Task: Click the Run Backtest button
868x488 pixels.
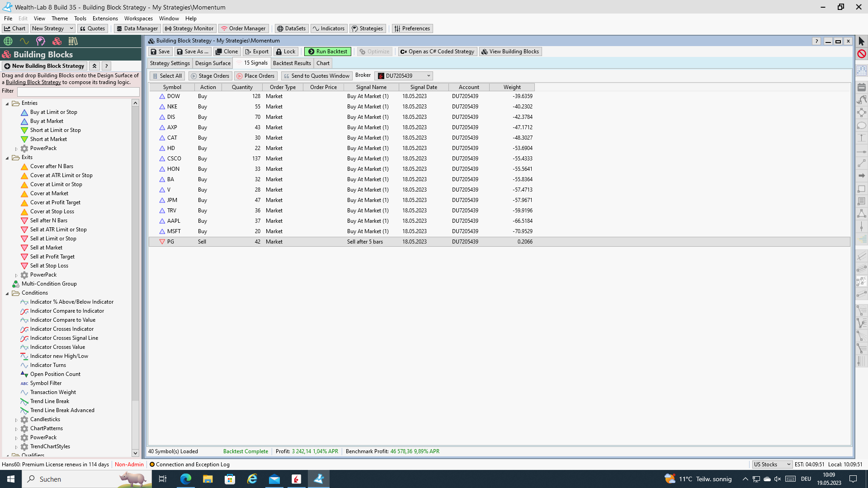Action: 327,52
